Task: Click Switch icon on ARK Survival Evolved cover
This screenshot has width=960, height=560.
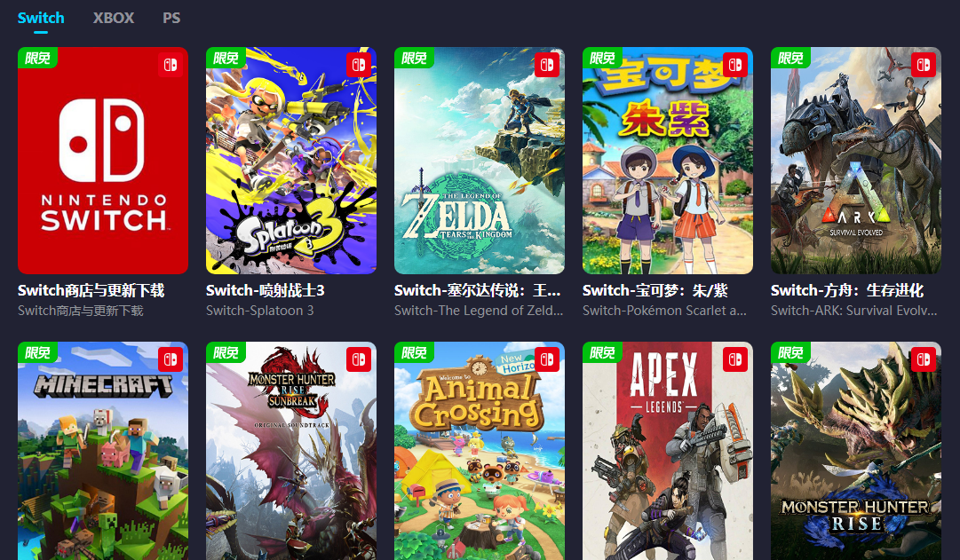Action: click(x=924, y=65)
